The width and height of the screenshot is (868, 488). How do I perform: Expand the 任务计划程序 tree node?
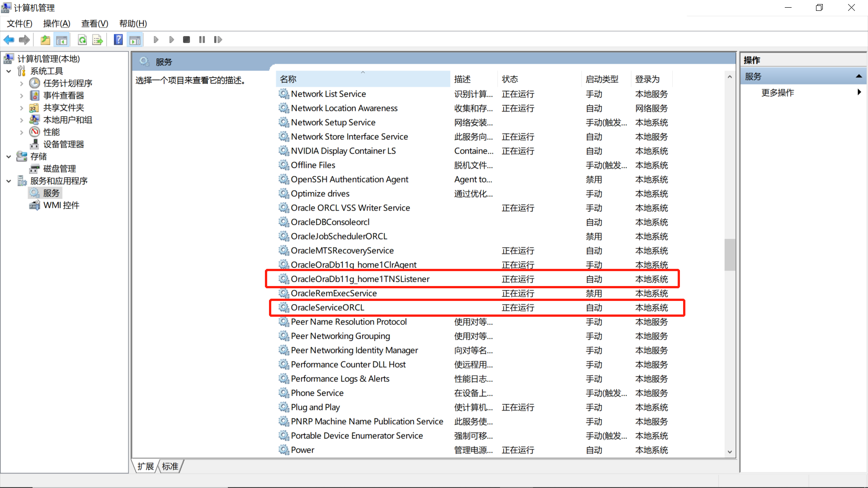coord(21,83)
